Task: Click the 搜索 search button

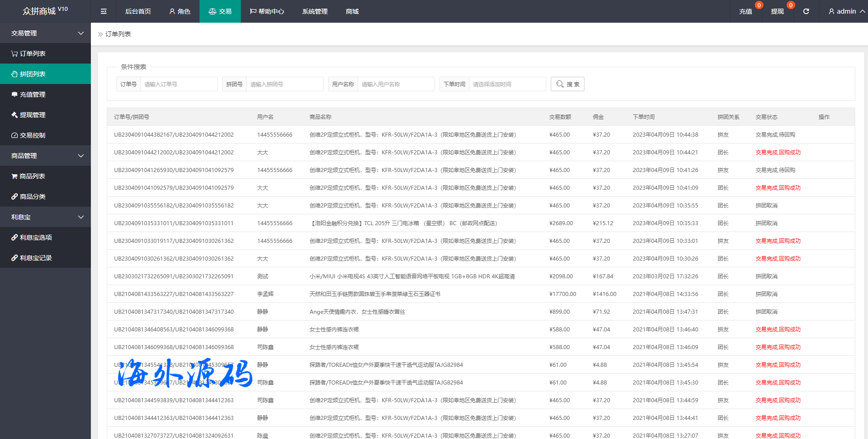Action: pyautogui.click(x=567, y=84)
